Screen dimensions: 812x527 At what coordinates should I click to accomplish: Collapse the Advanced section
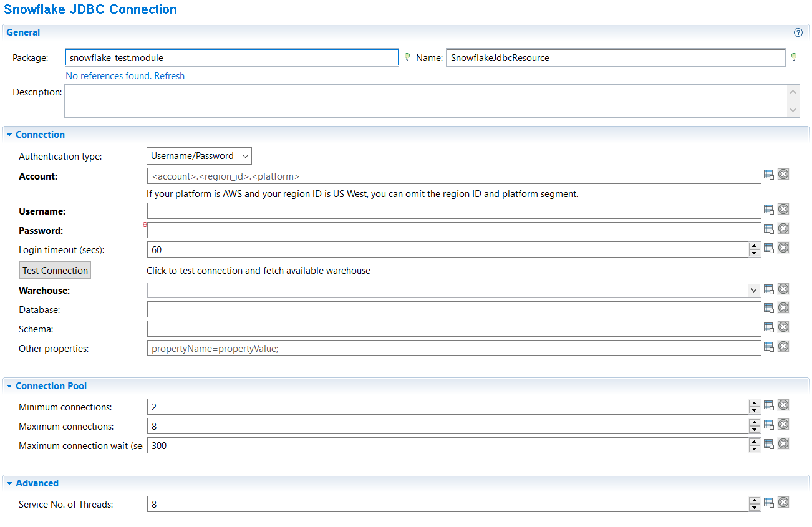point(9,483)
